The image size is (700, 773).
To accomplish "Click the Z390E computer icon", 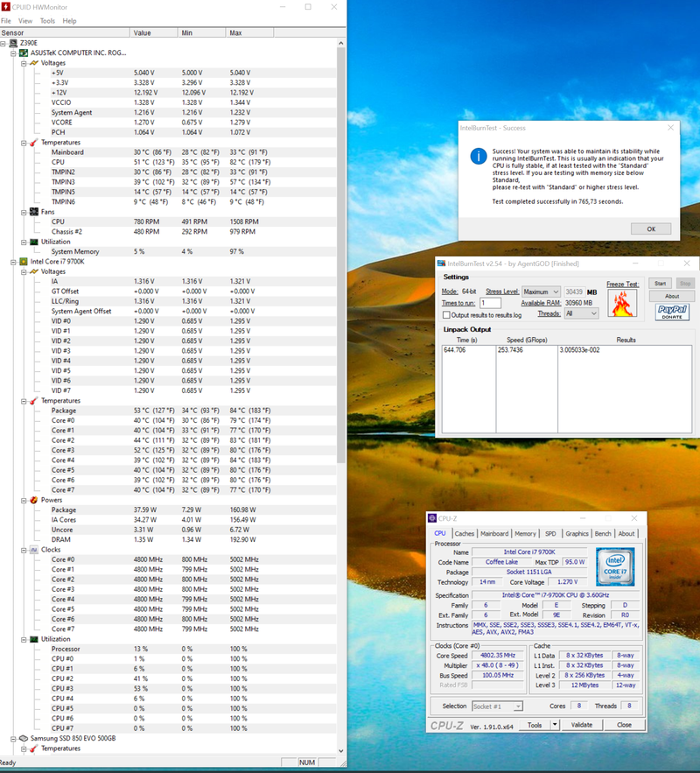I will [x=13, y=43].
